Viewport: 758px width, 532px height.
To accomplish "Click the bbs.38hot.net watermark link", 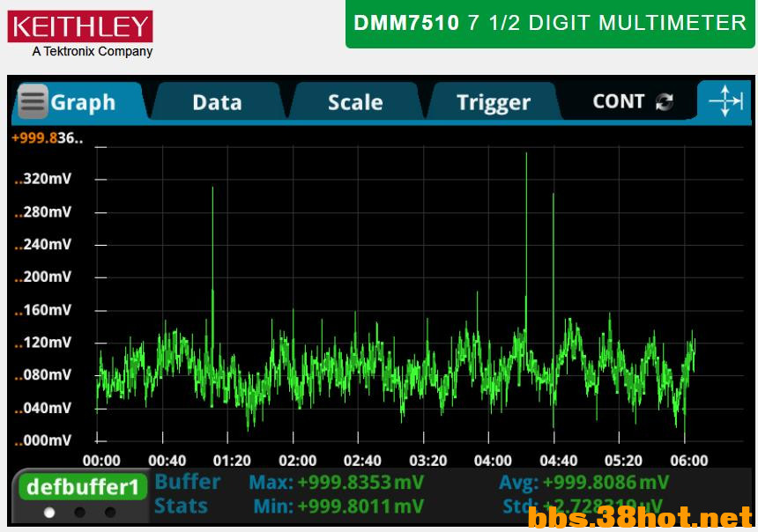I will 642,518.
